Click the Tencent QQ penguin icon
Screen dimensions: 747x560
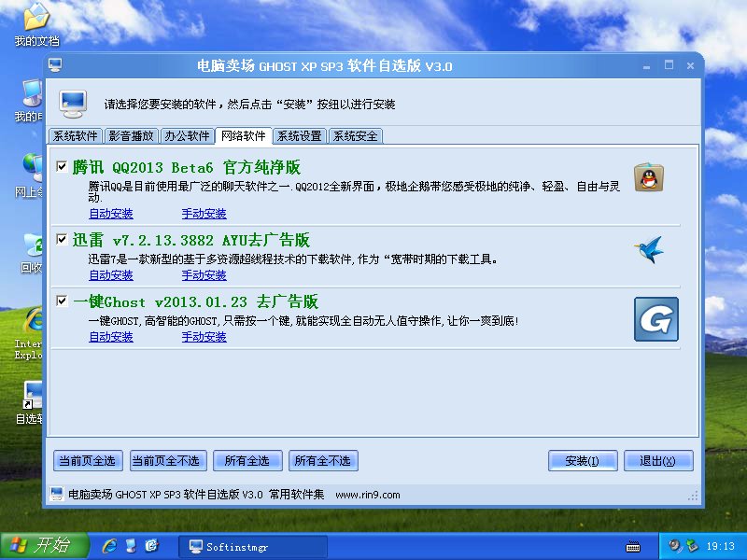pos(649,177)
